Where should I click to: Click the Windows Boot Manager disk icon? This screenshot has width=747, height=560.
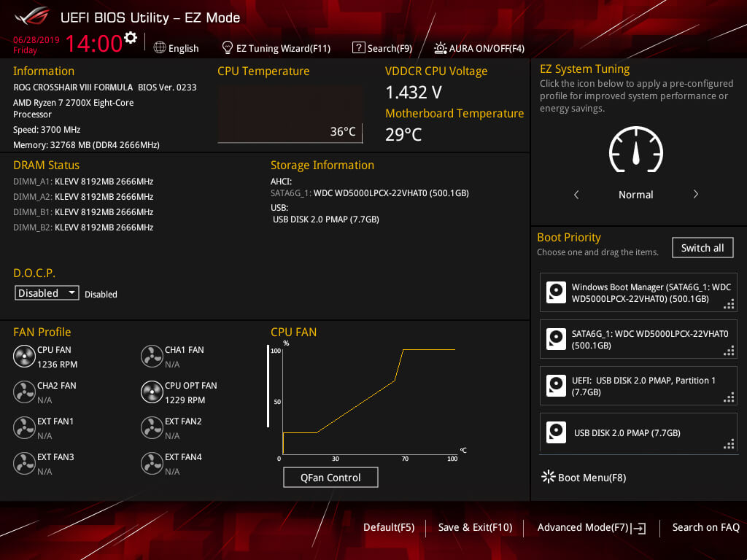click(x=557, y=293)
